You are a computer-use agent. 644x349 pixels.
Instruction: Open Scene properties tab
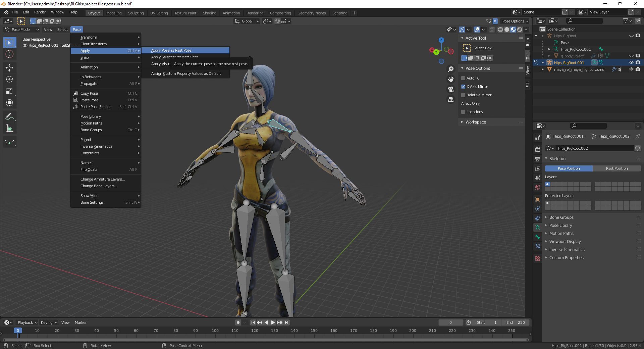click(x=538, y=178)
